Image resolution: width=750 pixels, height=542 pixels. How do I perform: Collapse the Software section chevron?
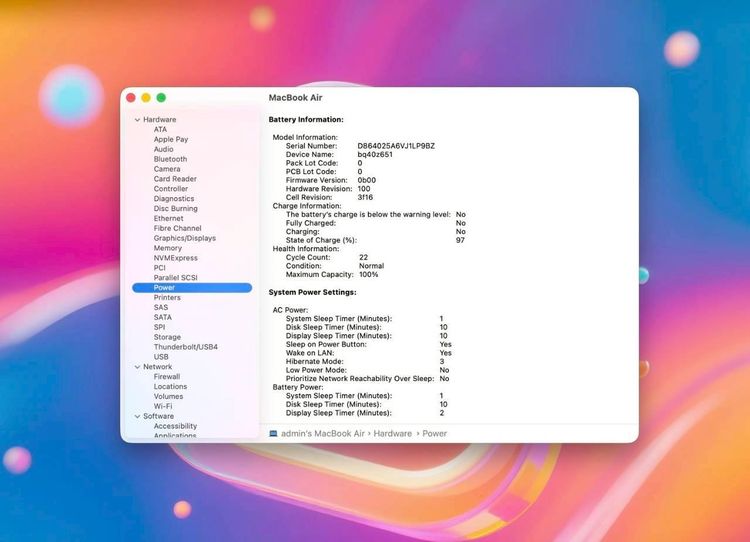(137, 417)
